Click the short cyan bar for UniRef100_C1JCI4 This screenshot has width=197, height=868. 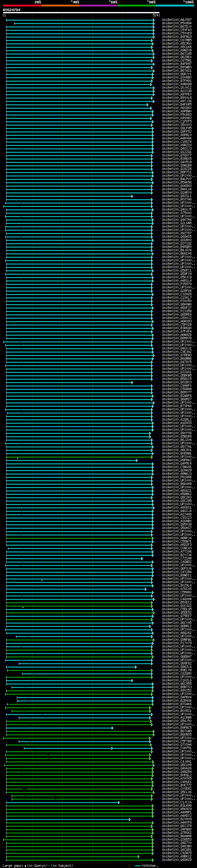(x=62, y=802)
